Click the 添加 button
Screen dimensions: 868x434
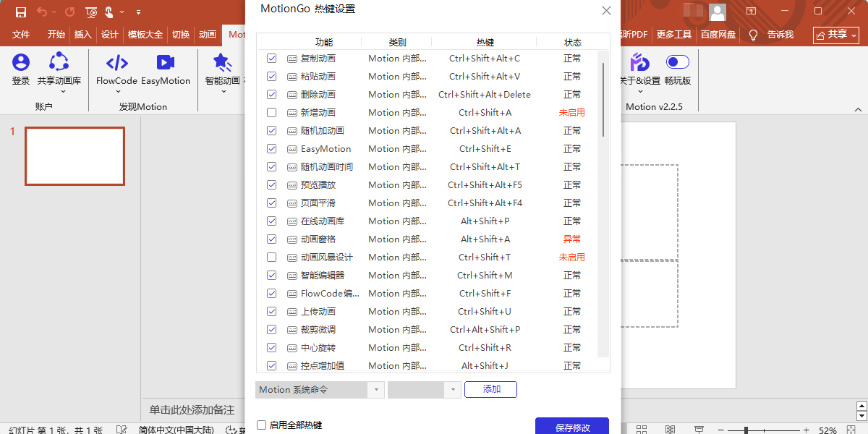[x=491, y=389]
